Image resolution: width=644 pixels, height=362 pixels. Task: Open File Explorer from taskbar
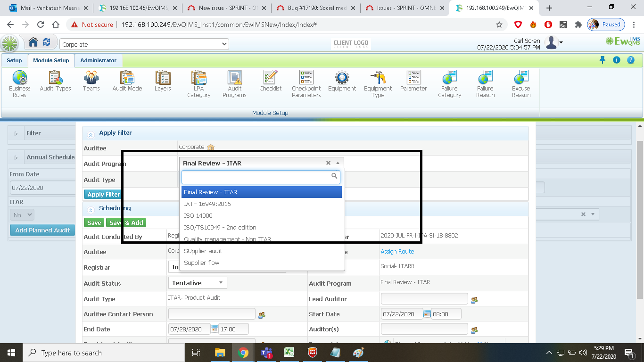[220, 353]
